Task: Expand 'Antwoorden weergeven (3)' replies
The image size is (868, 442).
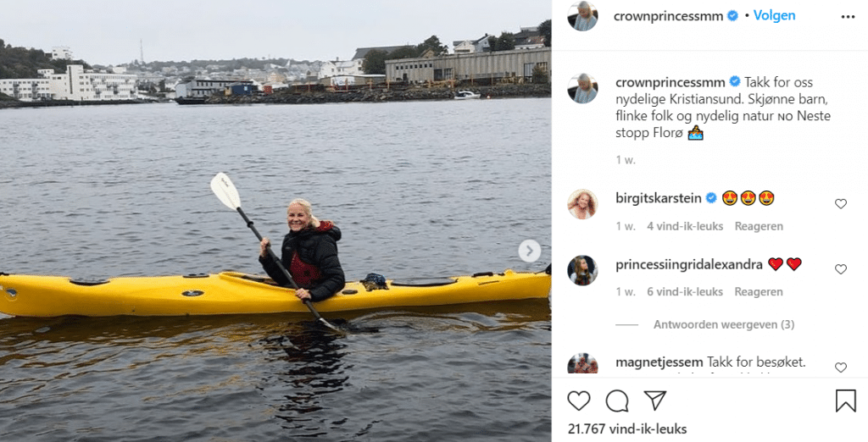Action: pos(724,324)
